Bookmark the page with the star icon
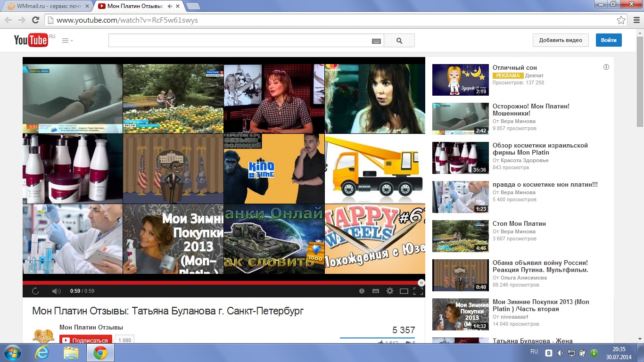 pyautogui.click(x=621, y=20)
